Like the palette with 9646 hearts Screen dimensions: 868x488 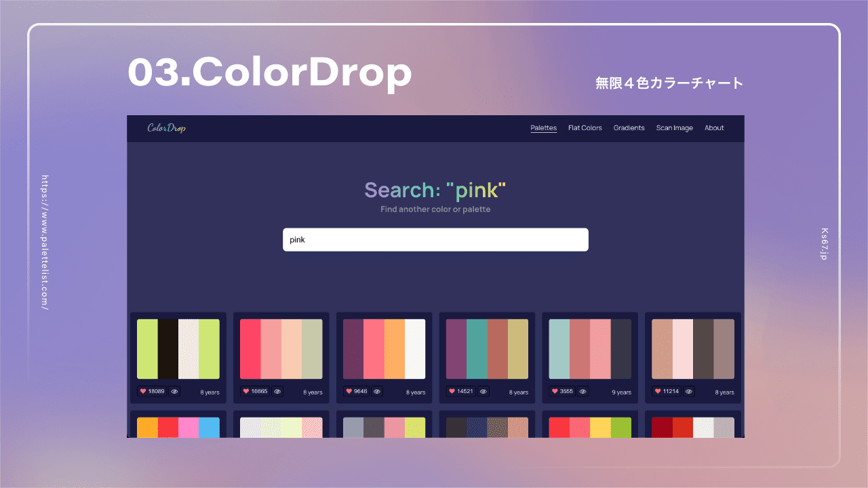(x=357, y=391)
